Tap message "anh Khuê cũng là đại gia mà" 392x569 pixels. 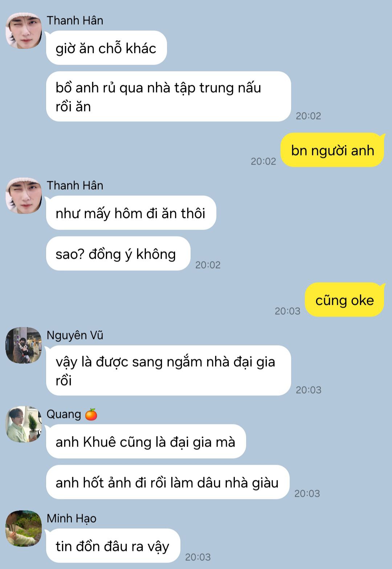click(146, 441)
